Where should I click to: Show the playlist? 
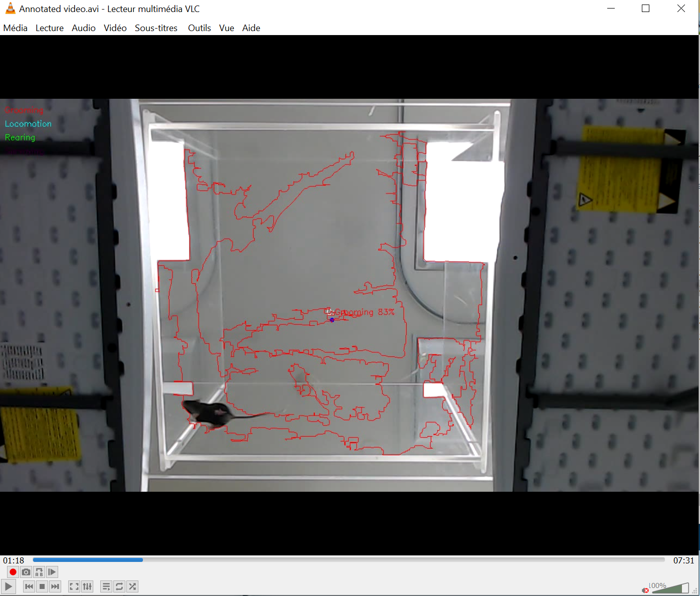(106, 586)
